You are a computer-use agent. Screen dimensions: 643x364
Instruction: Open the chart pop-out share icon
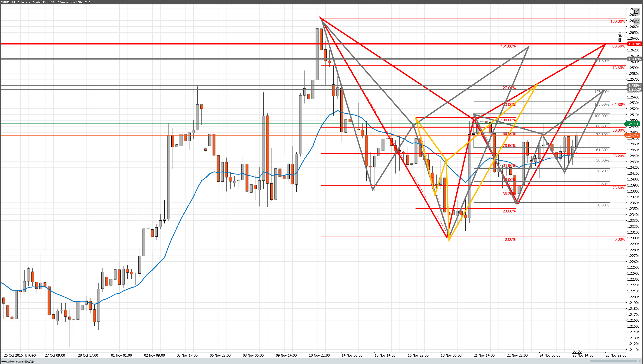click(637, 12)
